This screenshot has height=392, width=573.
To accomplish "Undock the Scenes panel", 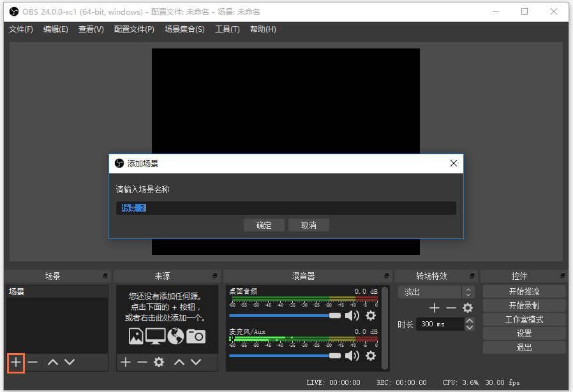I will coord(105,276).
